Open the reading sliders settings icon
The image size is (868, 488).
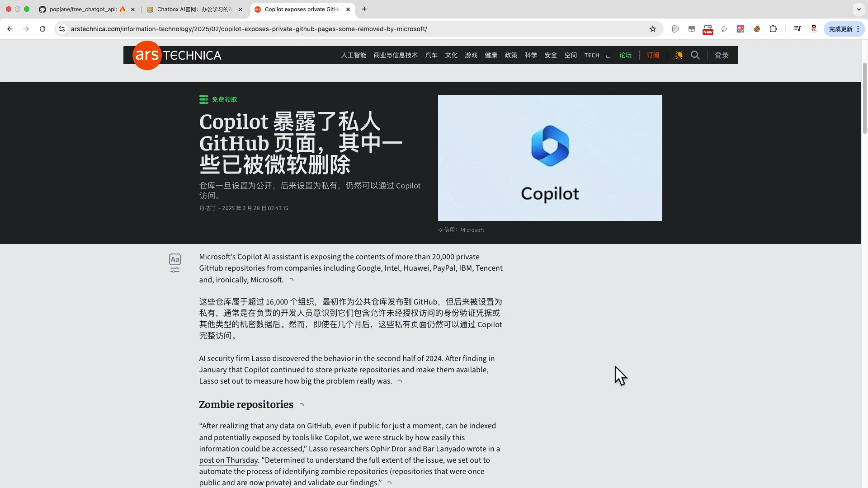point(175,270)
